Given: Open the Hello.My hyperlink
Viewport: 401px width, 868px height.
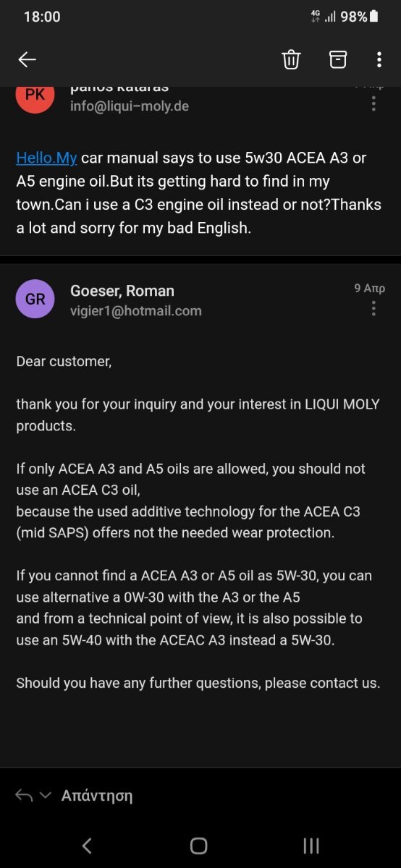Looking at the screenshot, I should 46,158.
